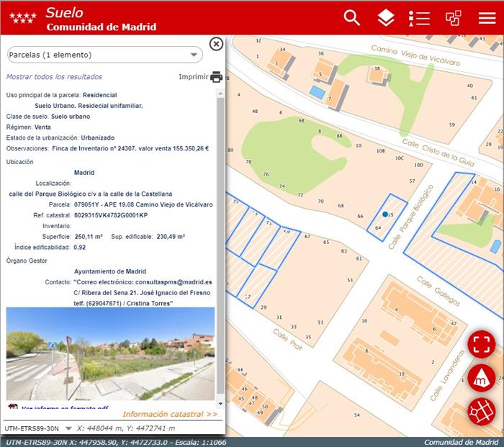This screenshot has width=504, height=447.
Task: Open the Información catastral link
Action: (x=170, y=414)
